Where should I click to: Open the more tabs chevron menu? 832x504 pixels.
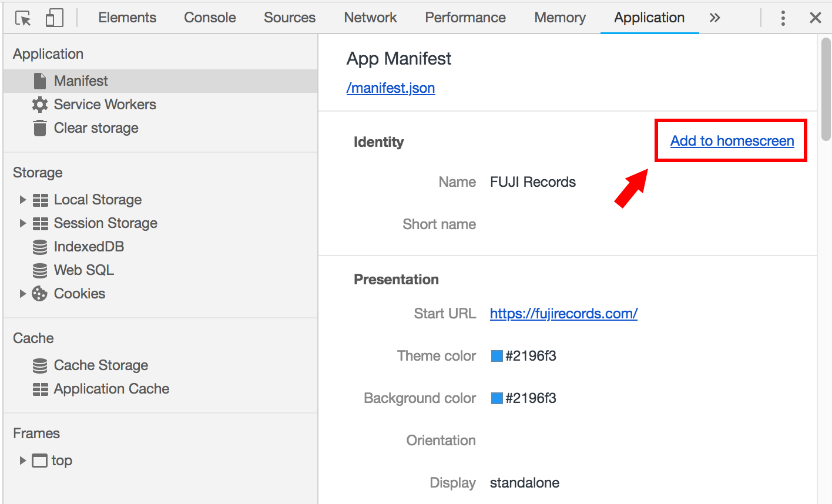(x=714, y=18)
